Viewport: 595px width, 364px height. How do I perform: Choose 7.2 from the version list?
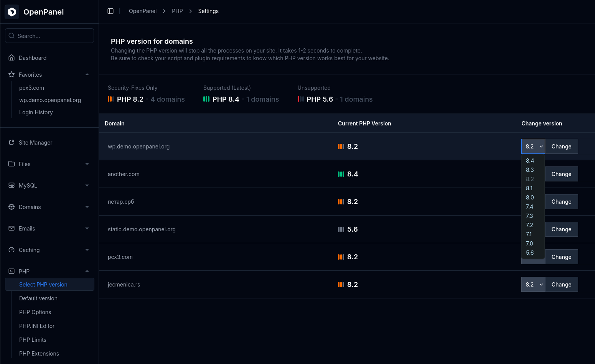tap(533, 225)
